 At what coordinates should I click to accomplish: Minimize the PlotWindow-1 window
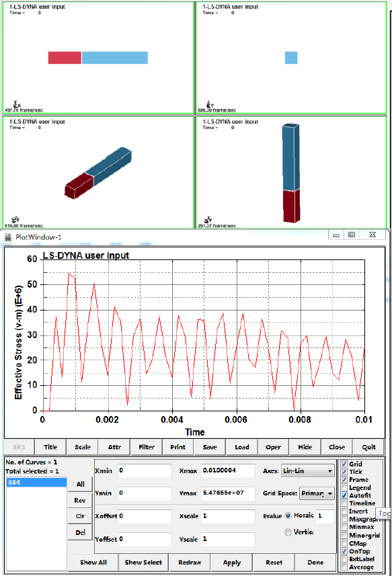coord(336,235)
